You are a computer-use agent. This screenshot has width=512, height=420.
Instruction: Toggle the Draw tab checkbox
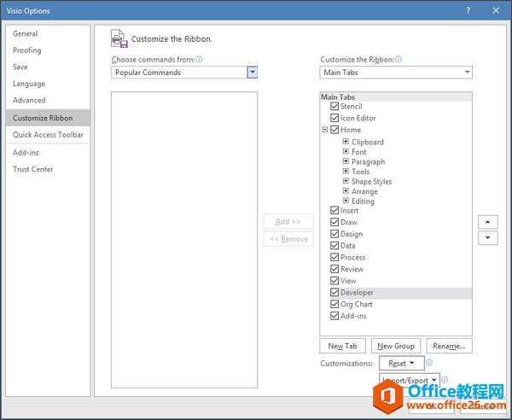(335, 222)
